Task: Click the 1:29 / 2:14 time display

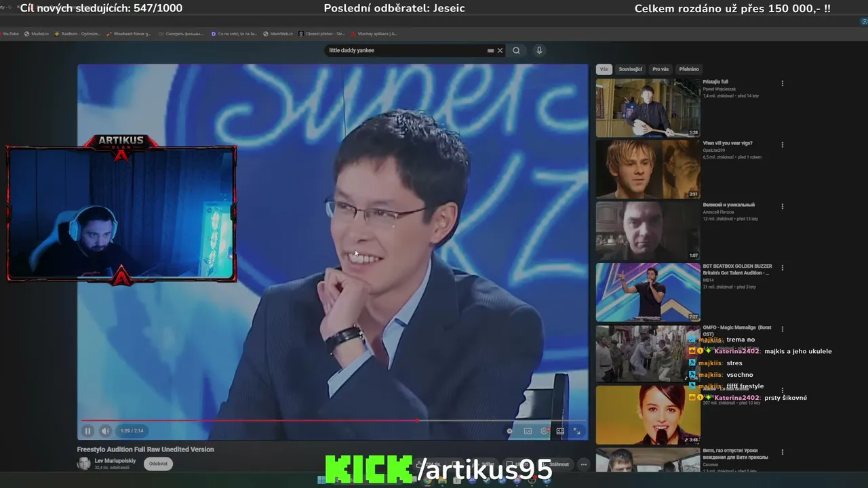Action: (x=132, y=430)
